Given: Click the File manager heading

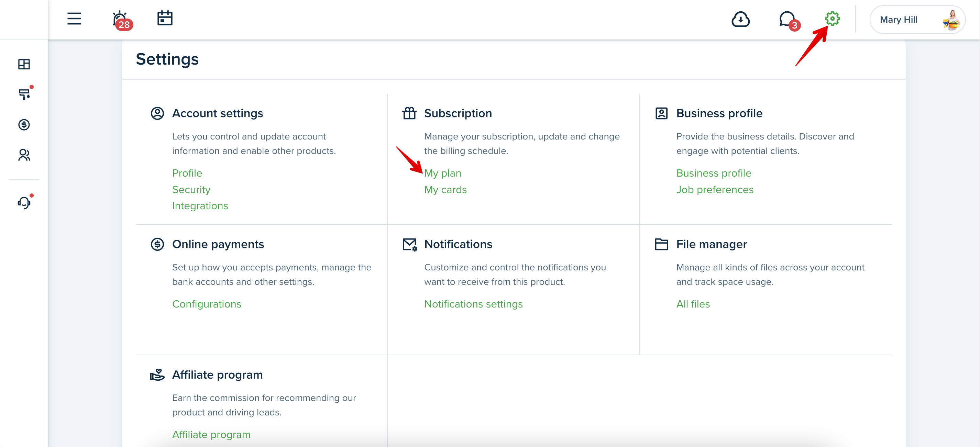Looking at the screenshot, I should pos(712,244).
